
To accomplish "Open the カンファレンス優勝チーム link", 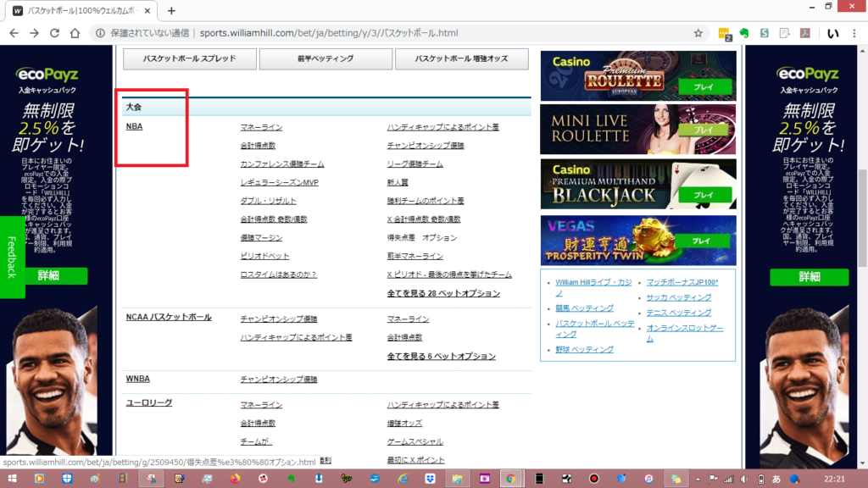I will (x=282, y=164).
